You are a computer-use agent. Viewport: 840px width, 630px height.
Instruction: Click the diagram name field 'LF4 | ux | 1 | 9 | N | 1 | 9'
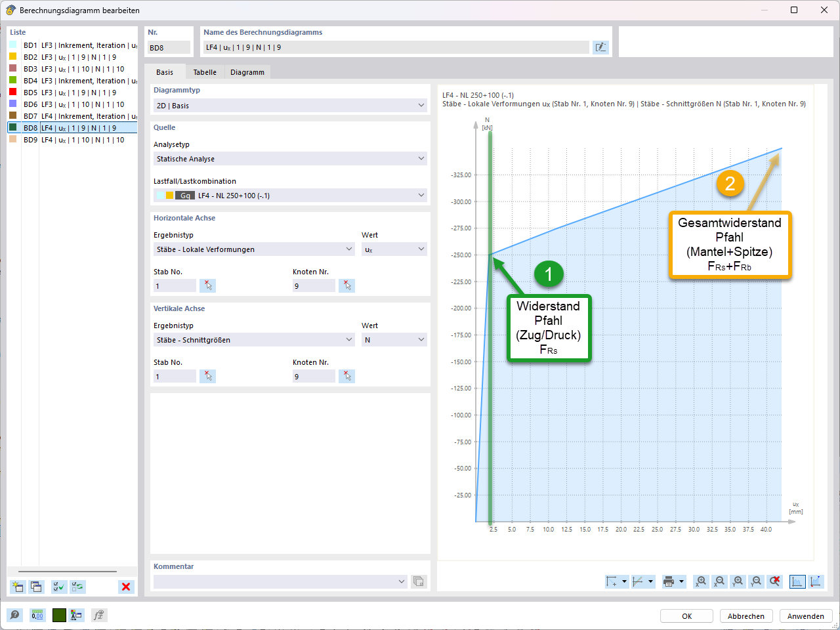(x=396, y=47)
